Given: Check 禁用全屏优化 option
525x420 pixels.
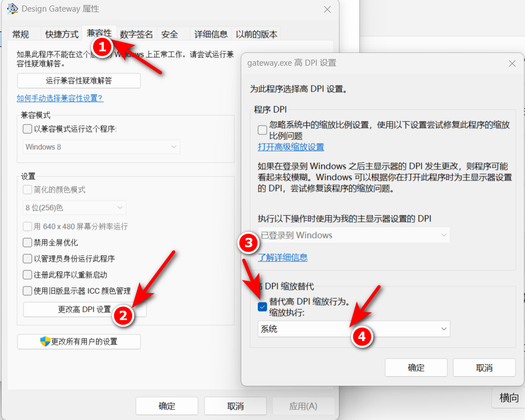Looking at the screenshot, I should (27, 242).
